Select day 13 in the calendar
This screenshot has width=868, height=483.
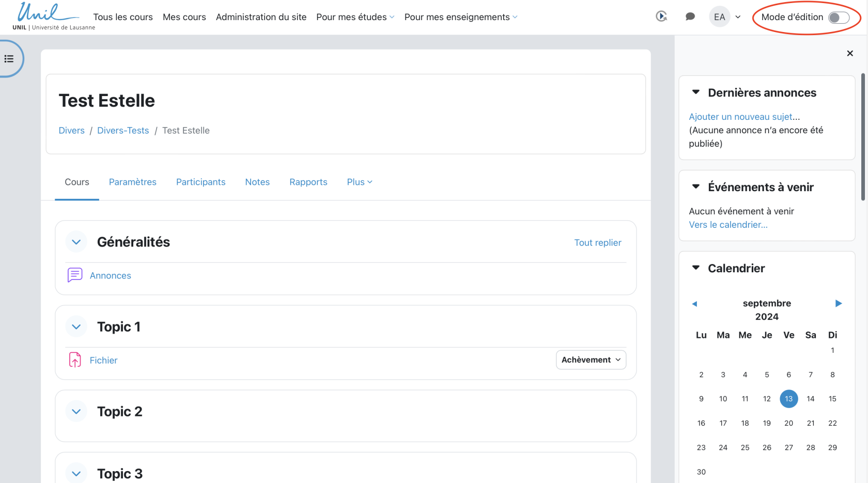tap(788, 399)
